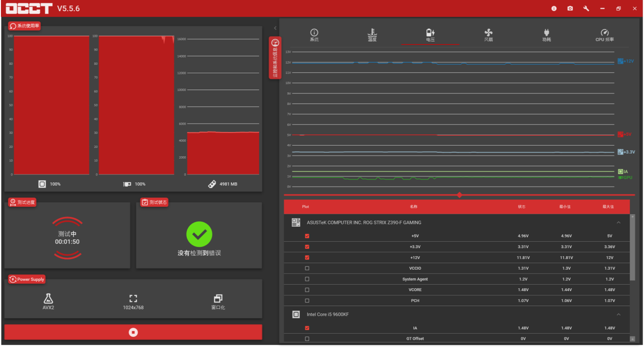The width and height of the screenshot is (644, 349).
Task: Click the red graph divider diamond handle
Action: pos(460,195)
